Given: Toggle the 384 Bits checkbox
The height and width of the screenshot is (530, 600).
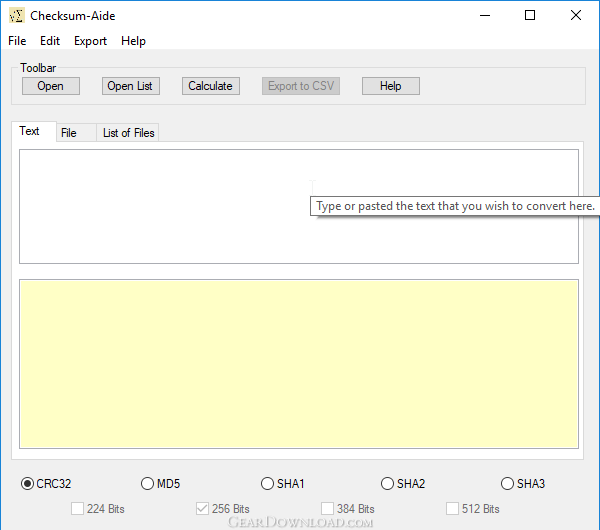Looking at the screenshot, I should 348,509.
